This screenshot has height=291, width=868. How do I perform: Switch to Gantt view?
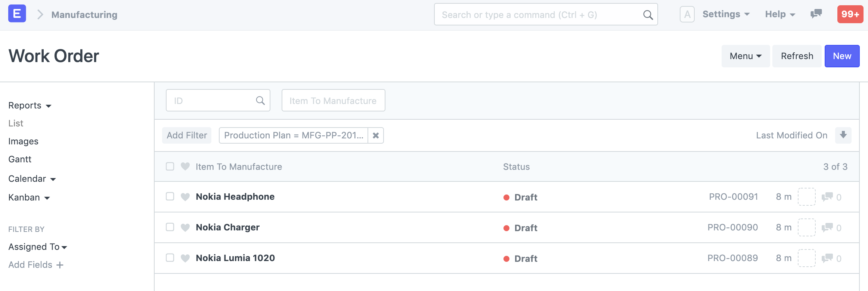tap(20, 159)
